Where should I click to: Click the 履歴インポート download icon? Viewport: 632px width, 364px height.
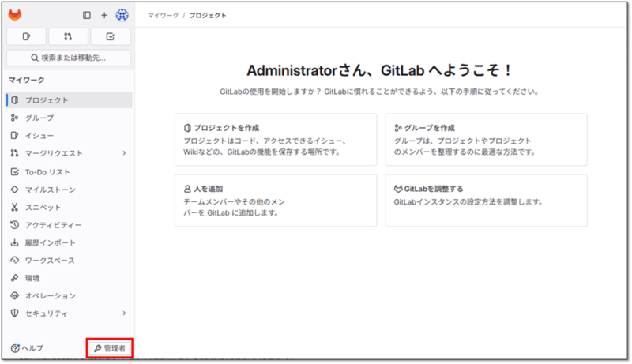click(x=15, y=243)
